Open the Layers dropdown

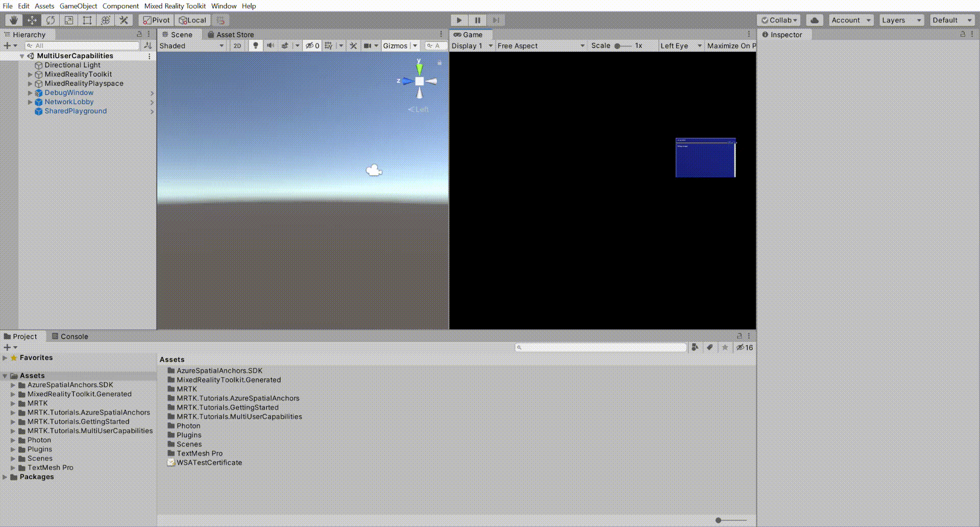pos(901,20)
